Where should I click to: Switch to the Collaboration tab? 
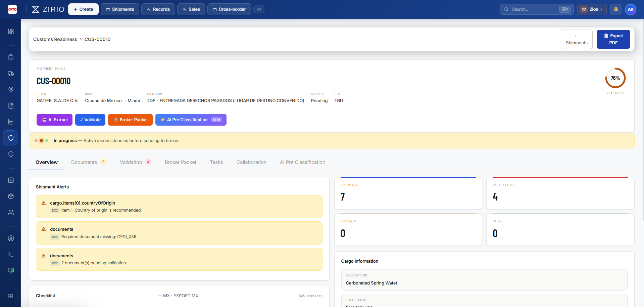251,162
